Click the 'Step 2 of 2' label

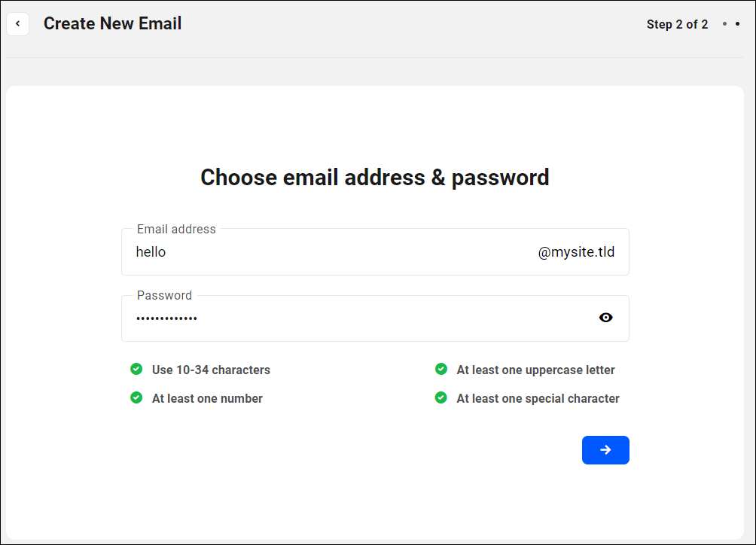pyautogui.click(x=677, y=24)
